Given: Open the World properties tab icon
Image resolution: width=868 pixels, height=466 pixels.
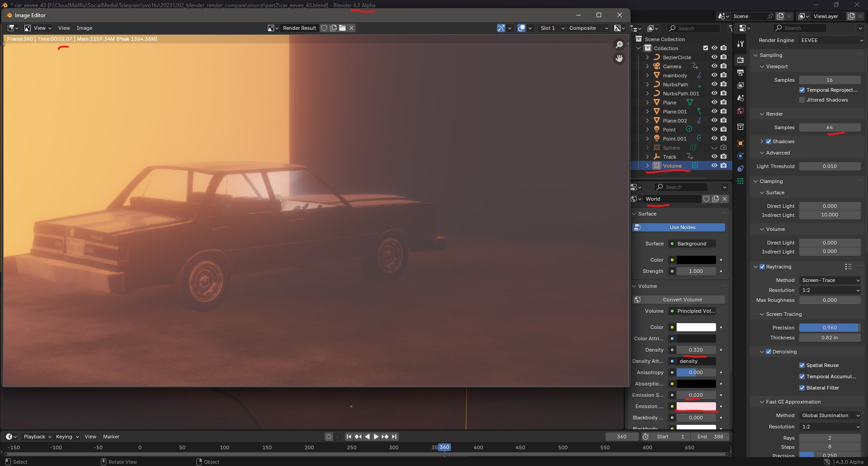Looking at the screenshot, I should 740,111.
